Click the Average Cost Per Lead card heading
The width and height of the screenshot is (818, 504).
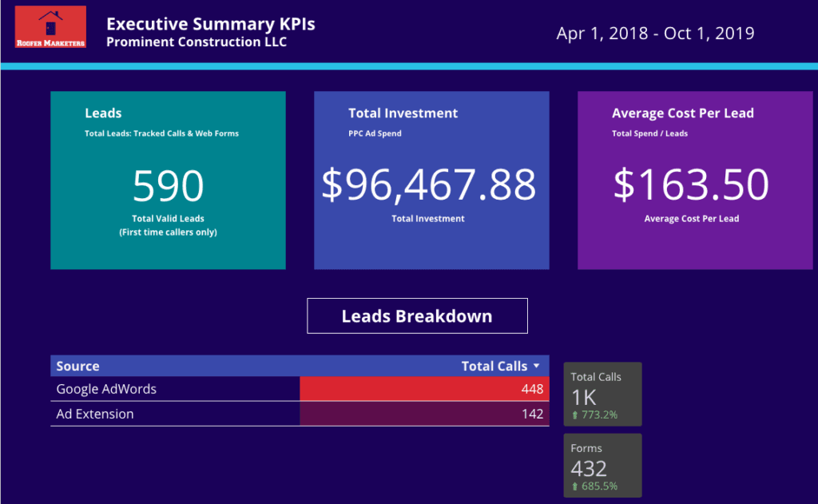click(x=682, y=113)
